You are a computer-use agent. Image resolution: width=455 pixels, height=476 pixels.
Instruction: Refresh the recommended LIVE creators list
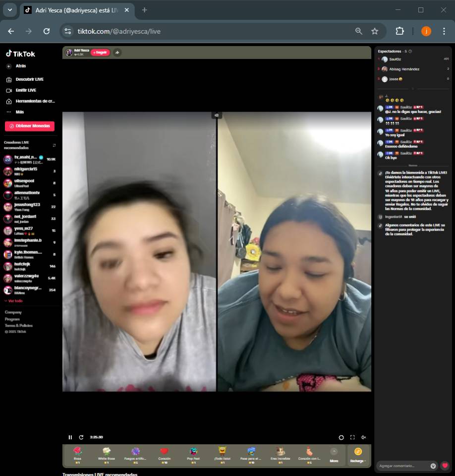[54, 145]
